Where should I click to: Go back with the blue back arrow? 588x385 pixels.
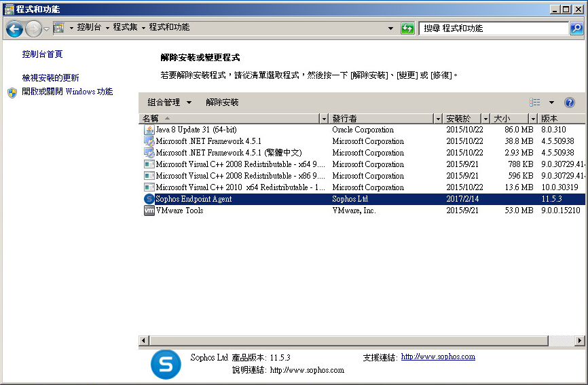click(x=14, y=29)
